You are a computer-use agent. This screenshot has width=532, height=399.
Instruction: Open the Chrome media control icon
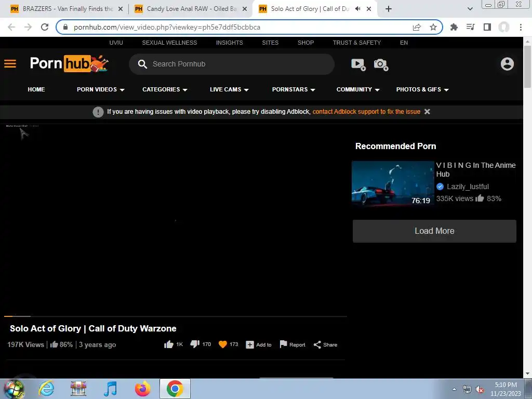click(x=470, y=27)
